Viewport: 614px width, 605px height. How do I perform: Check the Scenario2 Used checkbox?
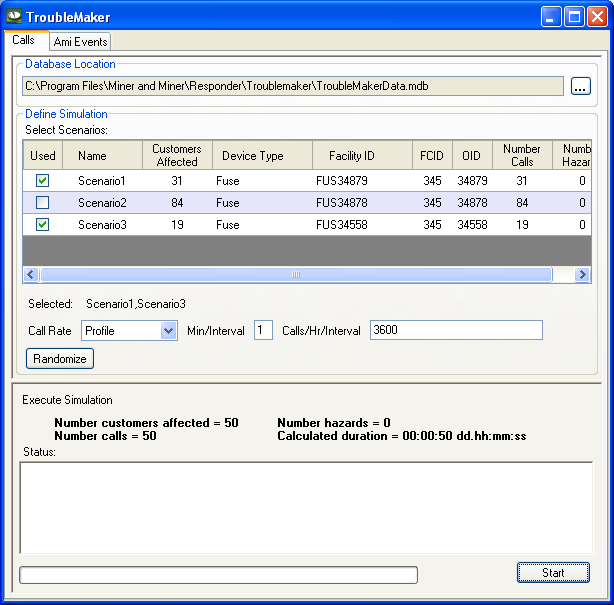(x=42, y=203)
